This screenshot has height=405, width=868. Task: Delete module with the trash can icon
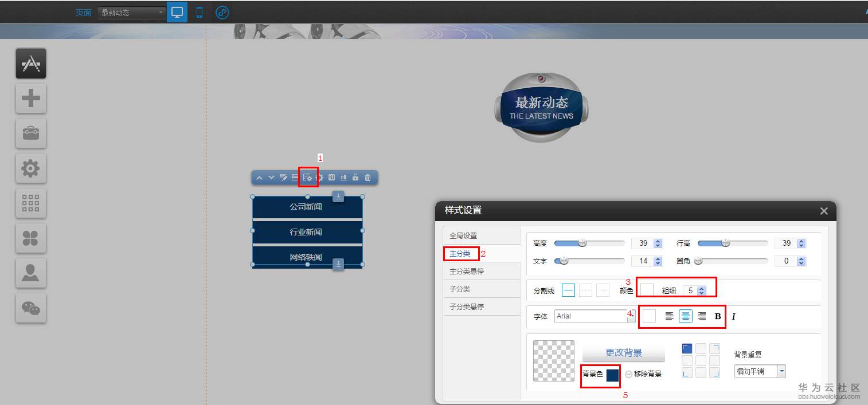(x=367, y=178)
